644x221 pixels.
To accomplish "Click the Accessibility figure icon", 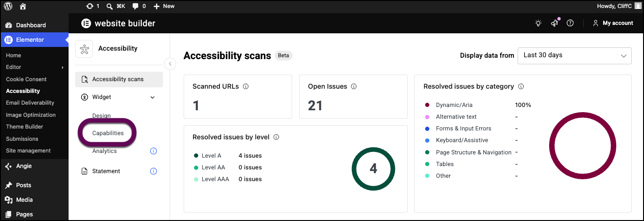I will click(x=85, y=49).
